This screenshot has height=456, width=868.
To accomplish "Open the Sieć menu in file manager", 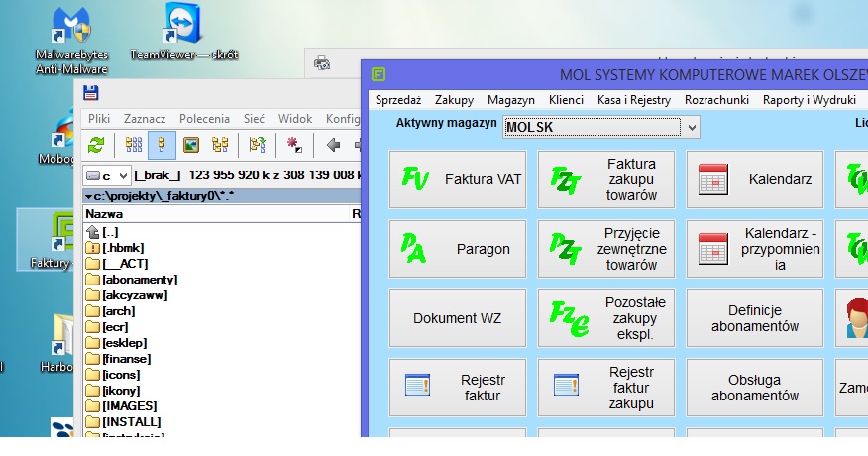I will (254, 119).
